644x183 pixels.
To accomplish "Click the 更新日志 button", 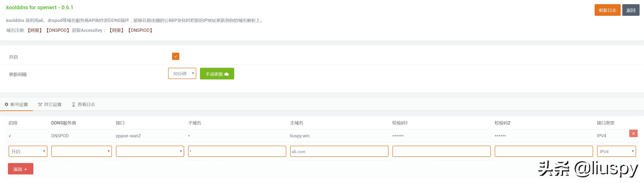I will coord(607,10).
